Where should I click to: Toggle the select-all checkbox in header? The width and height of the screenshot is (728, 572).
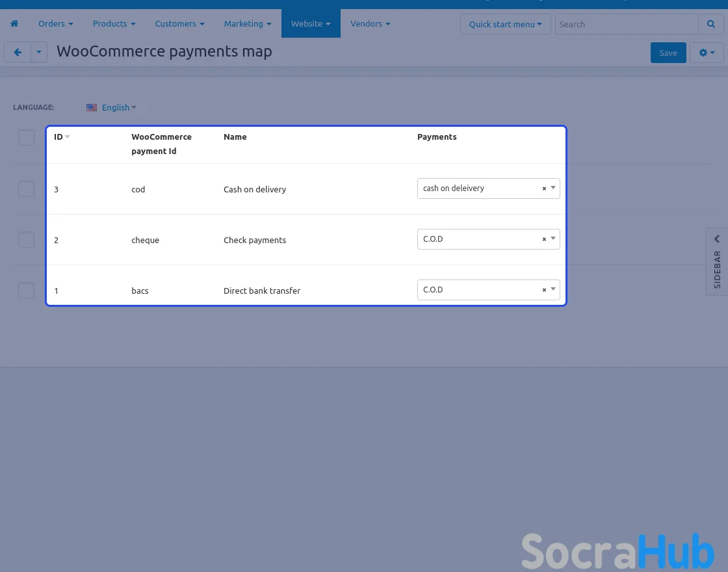(26, 138)
